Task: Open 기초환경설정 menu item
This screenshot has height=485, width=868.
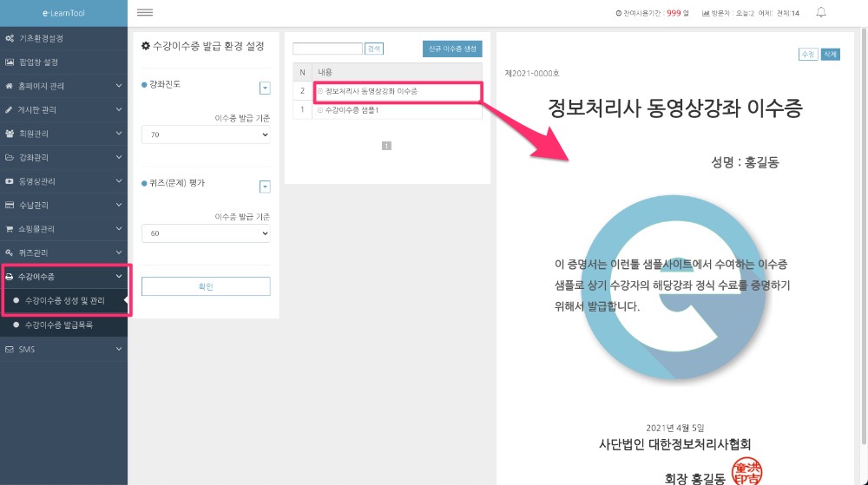Action: click(x=63, y=38)
